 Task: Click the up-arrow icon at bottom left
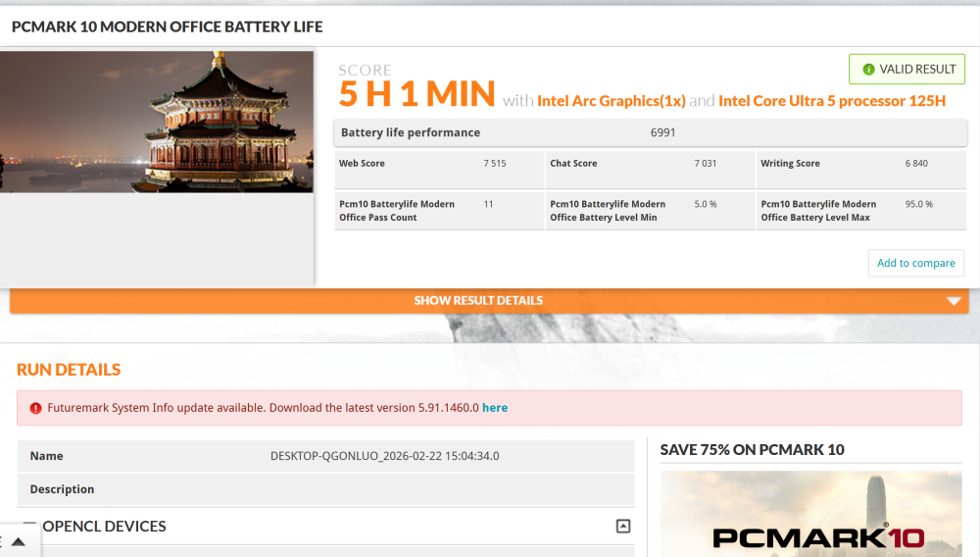pyautogui.click(x=20, y=540)
